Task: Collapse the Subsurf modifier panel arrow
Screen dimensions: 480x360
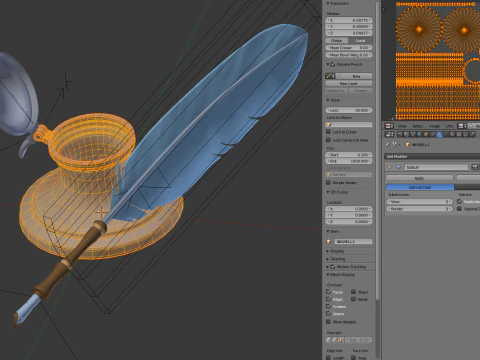Action: click(389, 167)
